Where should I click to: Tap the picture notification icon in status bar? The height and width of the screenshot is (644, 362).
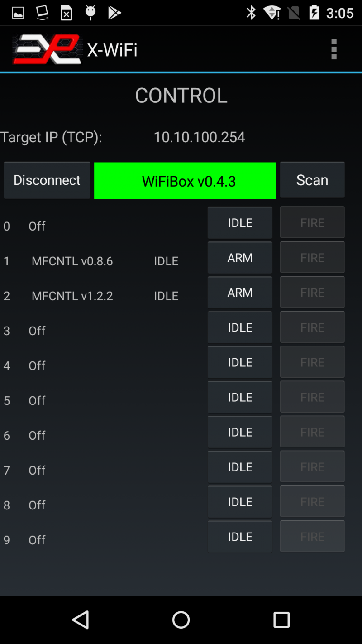[18, 13]
